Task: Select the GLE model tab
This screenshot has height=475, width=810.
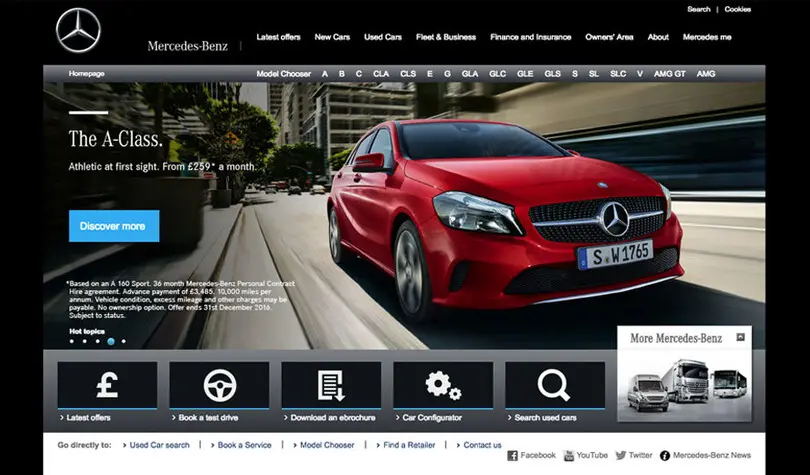Action: coord(525,74)
